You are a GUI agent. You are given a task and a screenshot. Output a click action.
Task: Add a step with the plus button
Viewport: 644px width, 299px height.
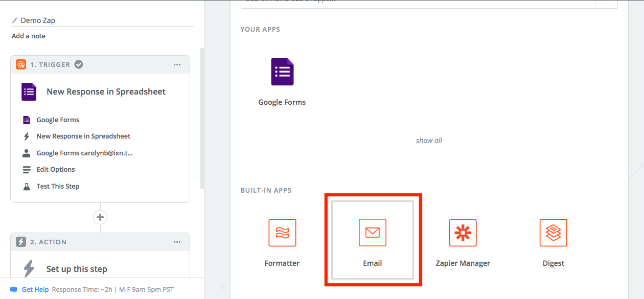[x=100, y=217]
